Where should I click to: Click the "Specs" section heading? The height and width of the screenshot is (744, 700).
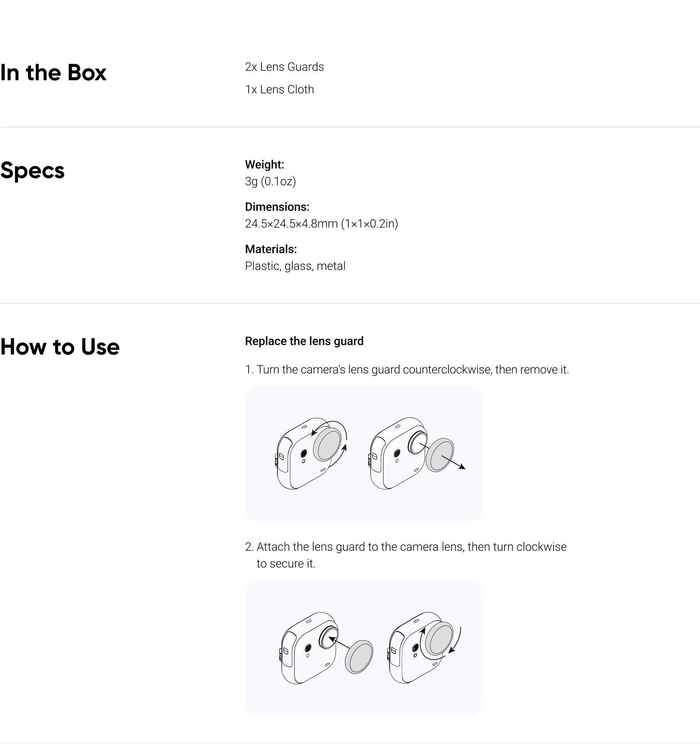32,170
